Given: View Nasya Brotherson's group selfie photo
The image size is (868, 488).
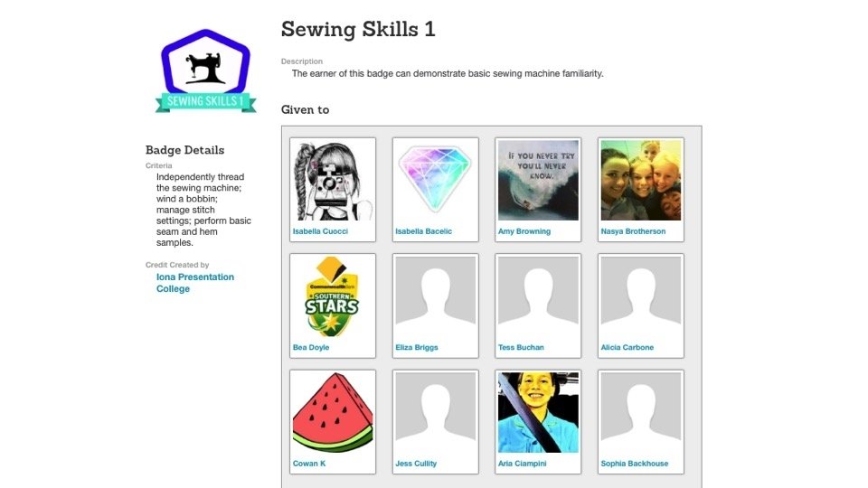Looking at the screenshot, I should [641, 181].
